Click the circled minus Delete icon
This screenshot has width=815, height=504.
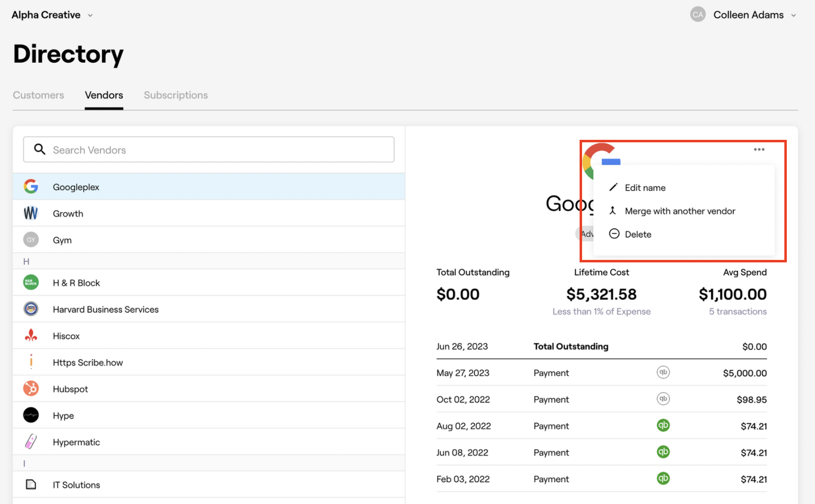click(614, 234)
